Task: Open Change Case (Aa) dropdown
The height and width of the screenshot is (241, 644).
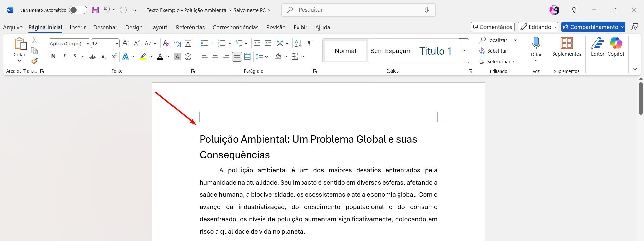Action: (x=151, y=43)
